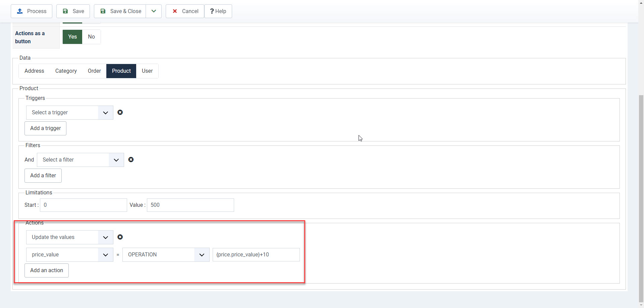Cancel the mass action editing
Image resolution: width=644 pixels, height=308 pixels.
pos(185,11)
